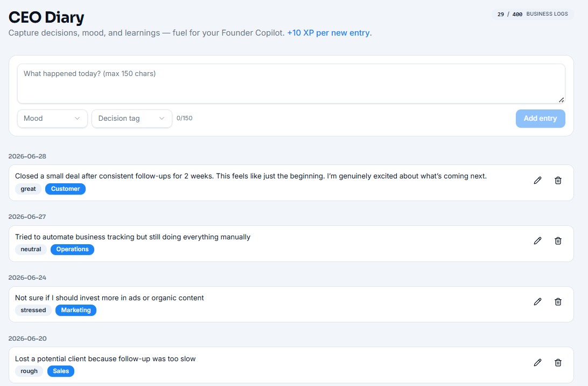Edit the 'Closed a small deal' entry
The image size is (588, 386).
pos(537,180)
